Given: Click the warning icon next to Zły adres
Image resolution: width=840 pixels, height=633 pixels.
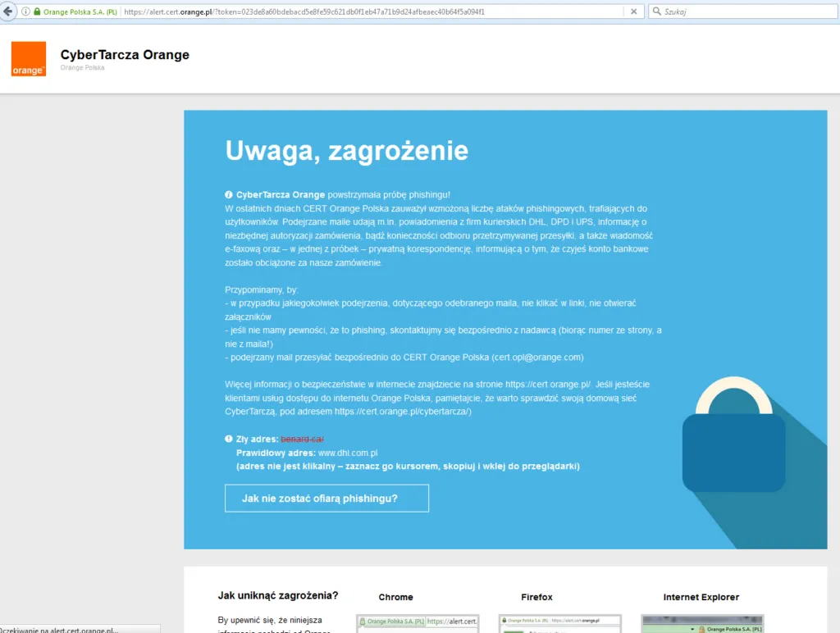Looking at the screenshot, I should tap(229, 439).
